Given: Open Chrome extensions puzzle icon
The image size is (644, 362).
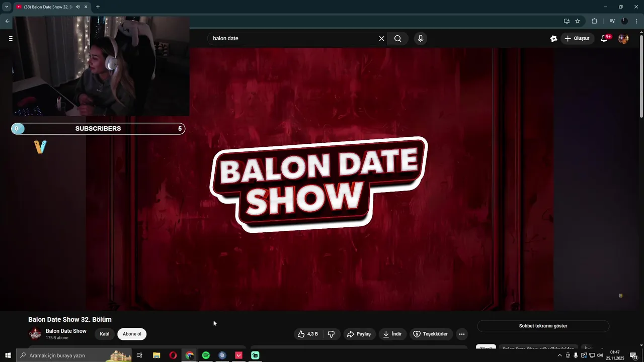Looking at the screenshot, I should (x=594, y=21).
